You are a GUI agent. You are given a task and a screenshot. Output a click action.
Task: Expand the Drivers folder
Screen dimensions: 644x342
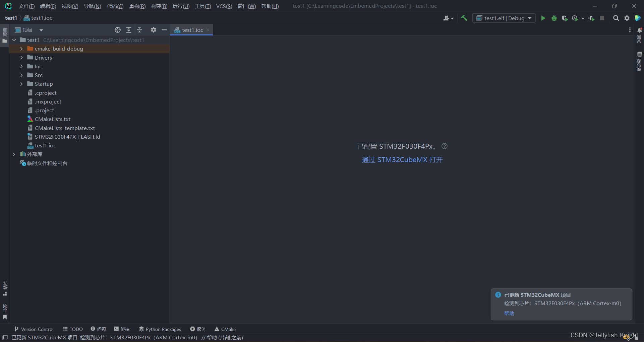tap(21, 57)
